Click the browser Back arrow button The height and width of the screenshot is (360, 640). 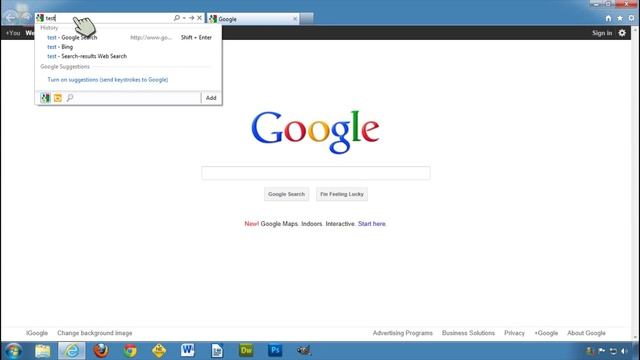pos(11,18)
